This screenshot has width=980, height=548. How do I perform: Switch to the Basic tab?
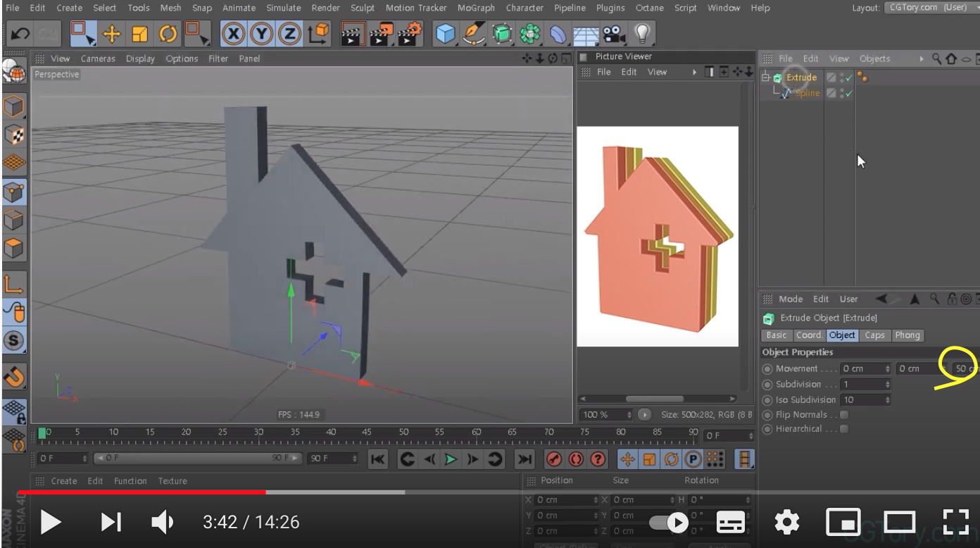click(x=777, y=335)
